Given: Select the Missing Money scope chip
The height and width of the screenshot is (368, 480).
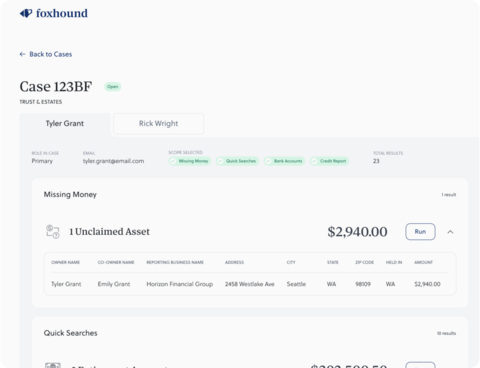Looking at the screenshot, I should 190,161.
